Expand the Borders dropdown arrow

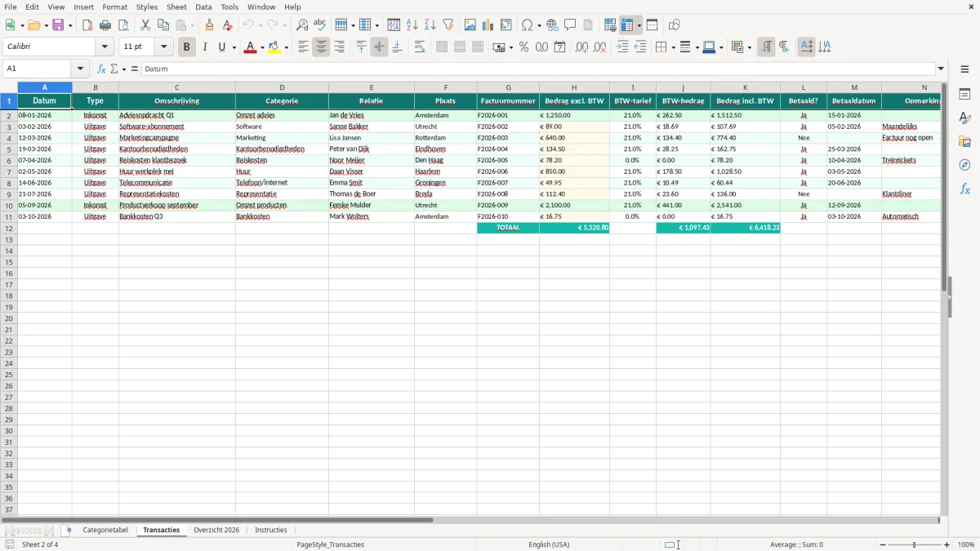click(673, 47)
